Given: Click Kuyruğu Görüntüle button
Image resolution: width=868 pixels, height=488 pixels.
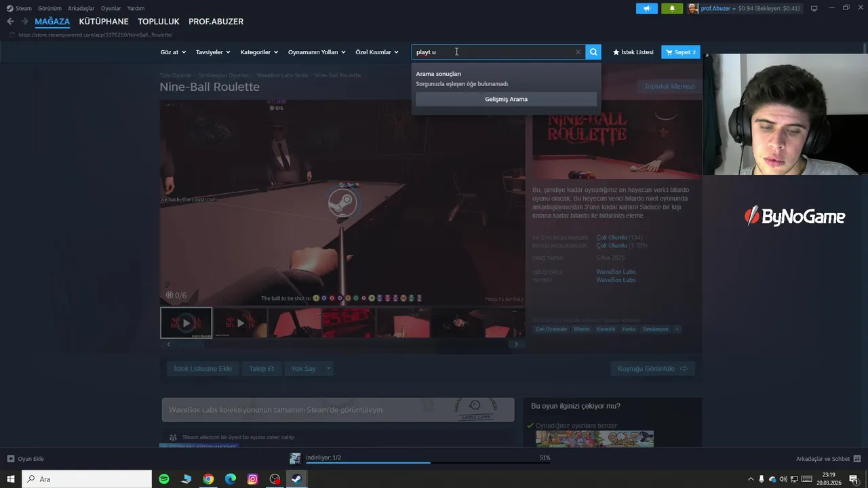Looking at the screenshot, I should click(652, 369).
